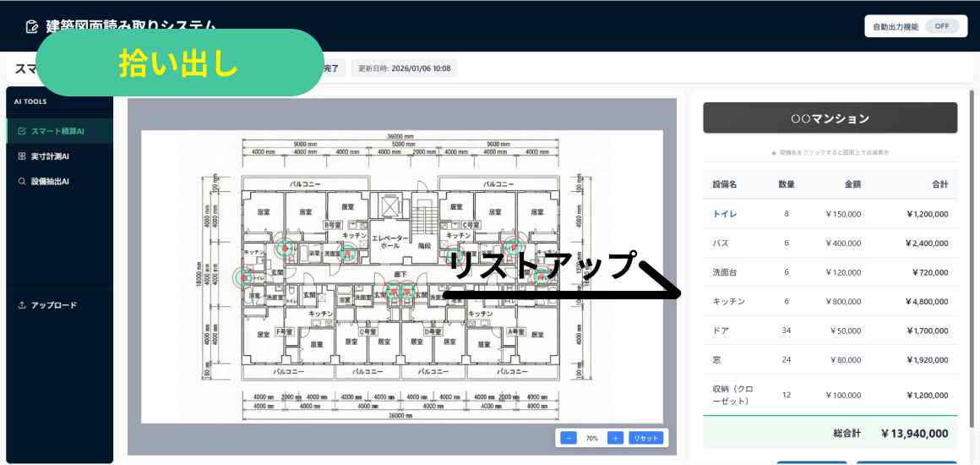Select 実寸計測AI from AI tools
This screenshot has width=980, height=465.
pyautogui.click(x=59, y=156)
